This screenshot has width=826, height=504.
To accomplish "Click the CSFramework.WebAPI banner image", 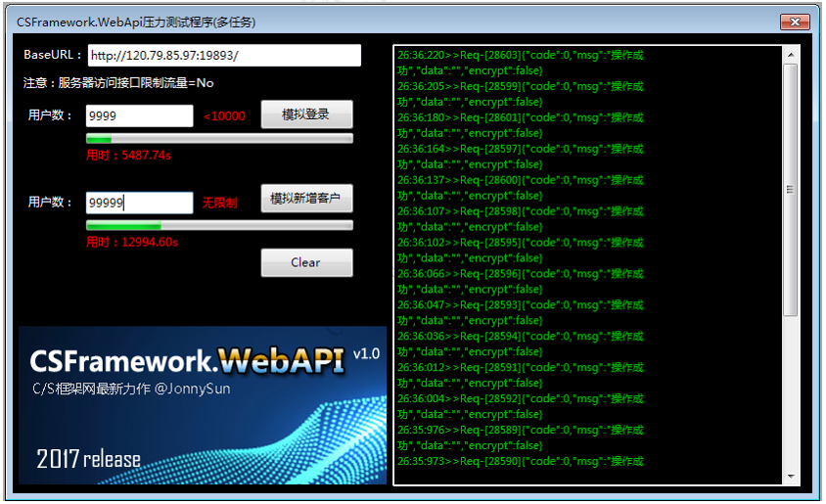I will 203,405.
